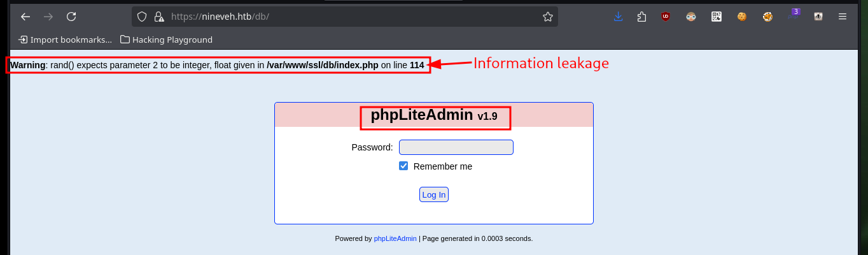Click the orange cookie editor extension icon
868x255 pixels.
(x=767, y=17)
